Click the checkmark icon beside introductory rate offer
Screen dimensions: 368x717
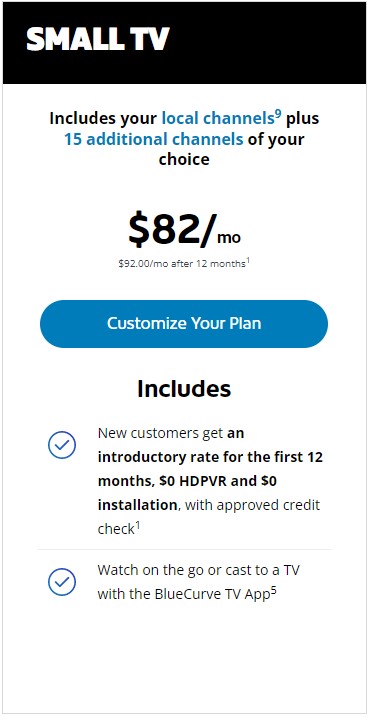(62, 444)
